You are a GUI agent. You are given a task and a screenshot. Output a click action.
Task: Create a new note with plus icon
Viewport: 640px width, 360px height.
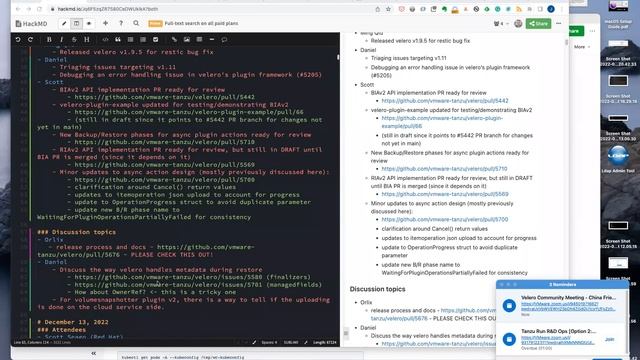pyautogui.click(x=105, y=23)
